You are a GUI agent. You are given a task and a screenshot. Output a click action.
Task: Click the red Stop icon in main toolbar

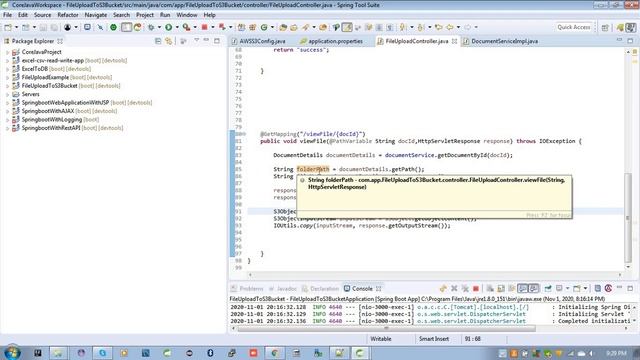coord(204,27)
